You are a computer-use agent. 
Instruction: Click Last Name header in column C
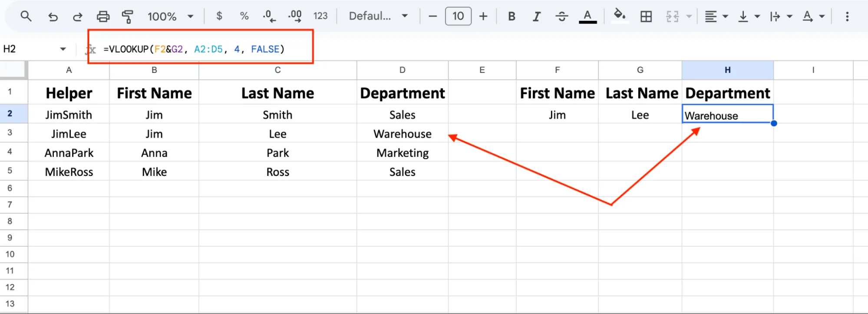pos(277,93)
